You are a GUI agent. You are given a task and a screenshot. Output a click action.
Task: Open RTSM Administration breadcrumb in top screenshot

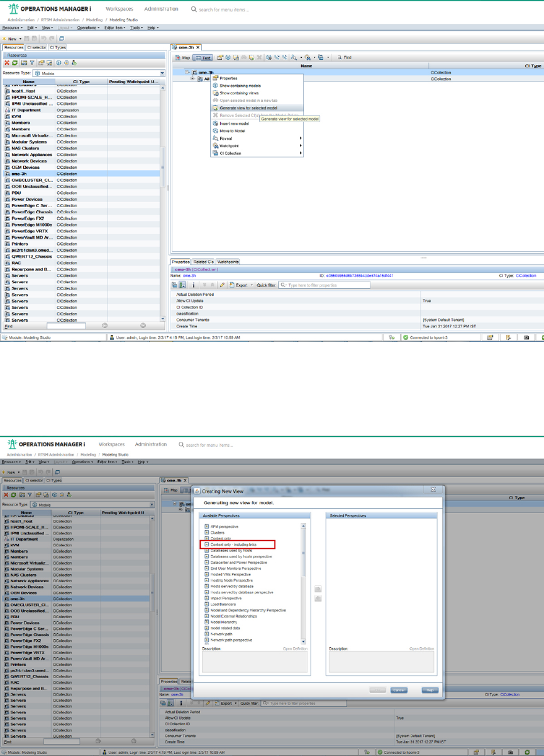coord(61,20)
